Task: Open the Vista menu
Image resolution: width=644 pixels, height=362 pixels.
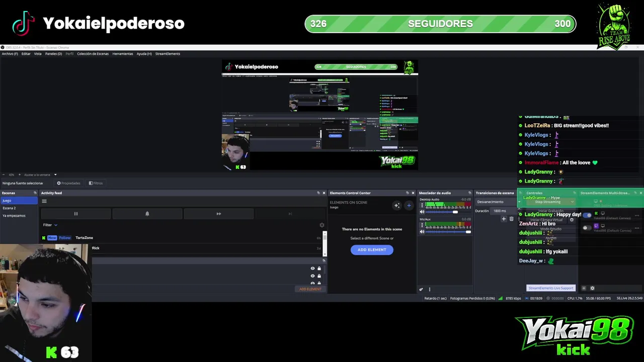Action: (x=38, y=54)
